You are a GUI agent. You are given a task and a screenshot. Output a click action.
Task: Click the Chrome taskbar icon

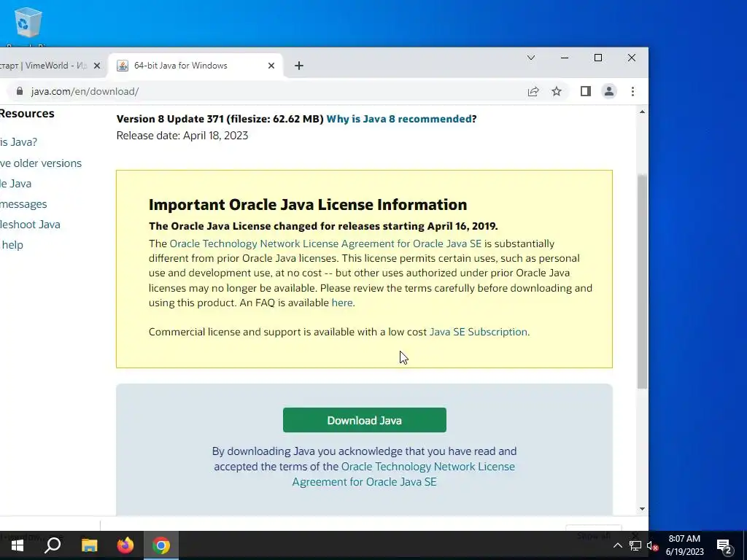(x=161, y=545)
